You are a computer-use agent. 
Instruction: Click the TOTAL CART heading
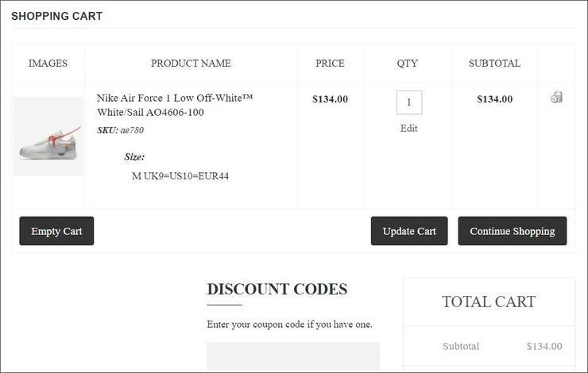[489, 302]
